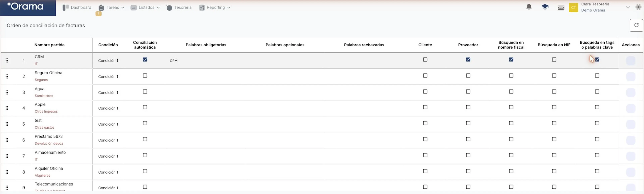
Task: Click drag handle for Seguro Oficina row
Action: point(7,76)
